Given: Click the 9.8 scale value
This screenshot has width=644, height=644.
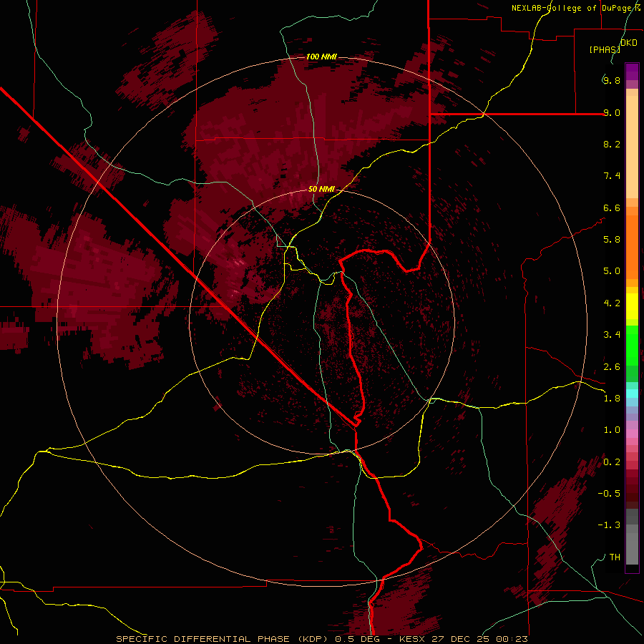Looking at the screenshot, I should [x=612, y=80].
